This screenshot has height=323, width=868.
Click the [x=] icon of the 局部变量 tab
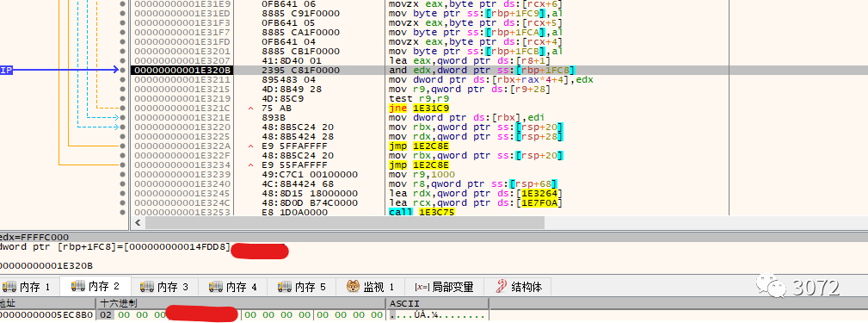(422, 287)
